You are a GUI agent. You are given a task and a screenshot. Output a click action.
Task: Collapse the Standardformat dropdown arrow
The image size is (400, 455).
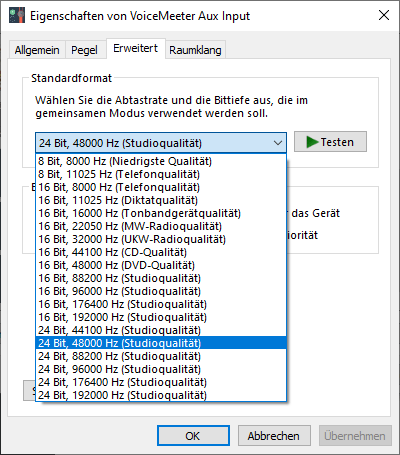coord(278,143)
